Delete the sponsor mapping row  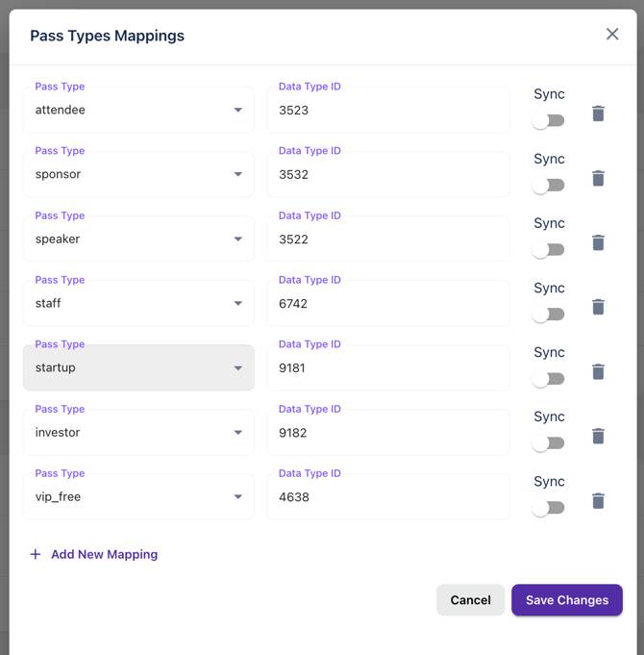[x=598, y=178]
